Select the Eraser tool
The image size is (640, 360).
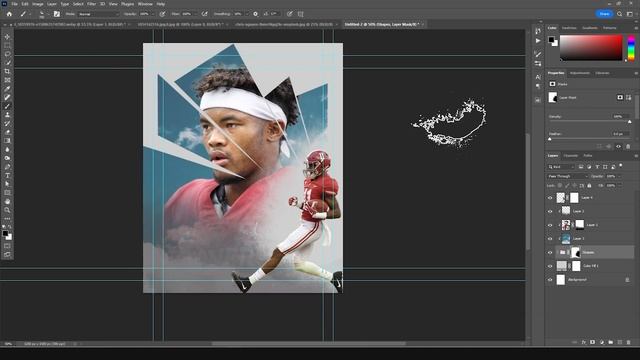[7, 132]
